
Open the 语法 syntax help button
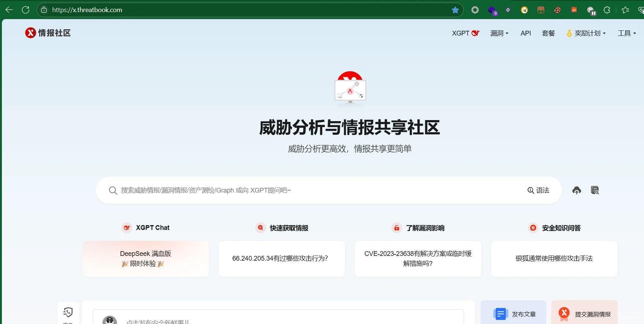click(x=538, y=190)
